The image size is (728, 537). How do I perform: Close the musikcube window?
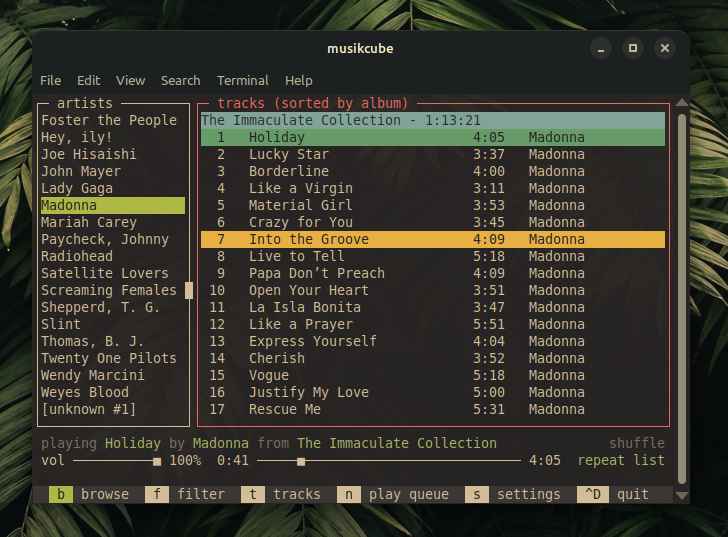[x=664, y=48]
